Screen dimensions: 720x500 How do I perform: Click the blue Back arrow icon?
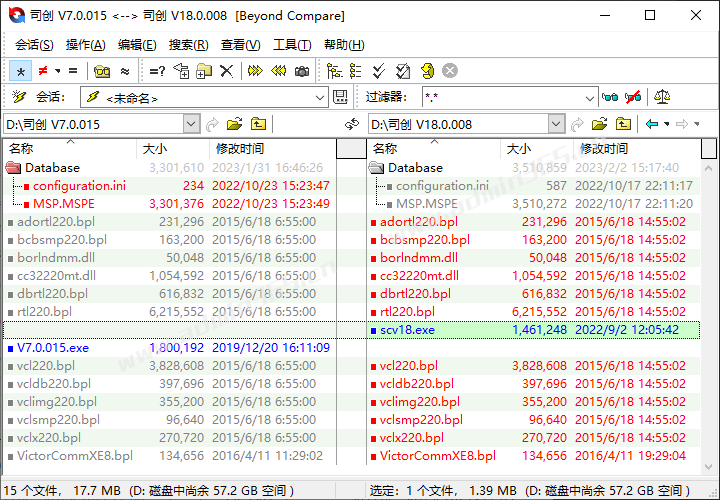click(652, 124)
